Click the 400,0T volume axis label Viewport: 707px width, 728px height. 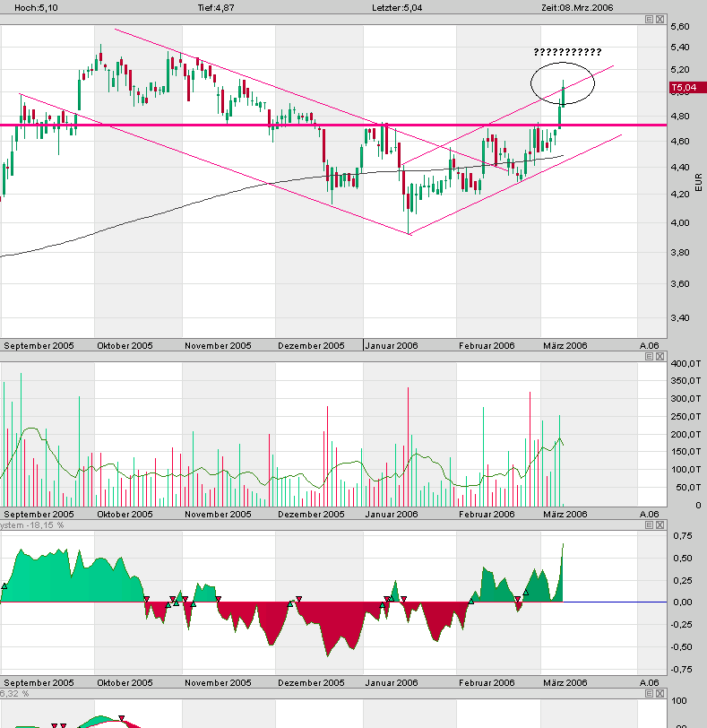pyautogui.click(x=685, y=363)
